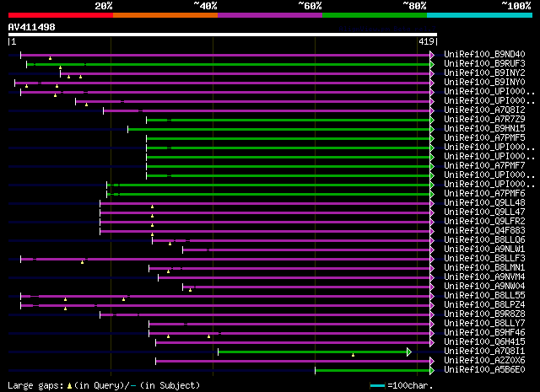Select the UniRef100_B9HN15 hit name

pyautogui.click(x=484, y=129)
